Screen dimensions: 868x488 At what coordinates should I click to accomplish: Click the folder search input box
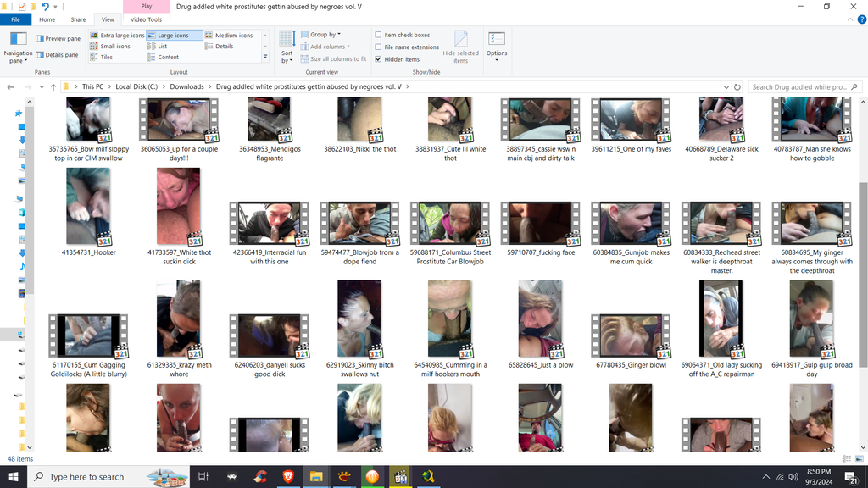pos(802,86)
